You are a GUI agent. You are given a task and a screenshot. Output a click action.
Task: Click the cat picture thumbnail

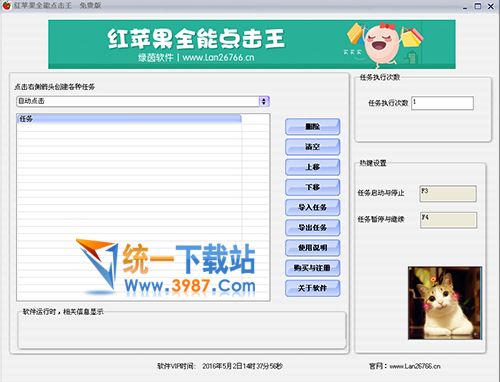coord(445,303)
